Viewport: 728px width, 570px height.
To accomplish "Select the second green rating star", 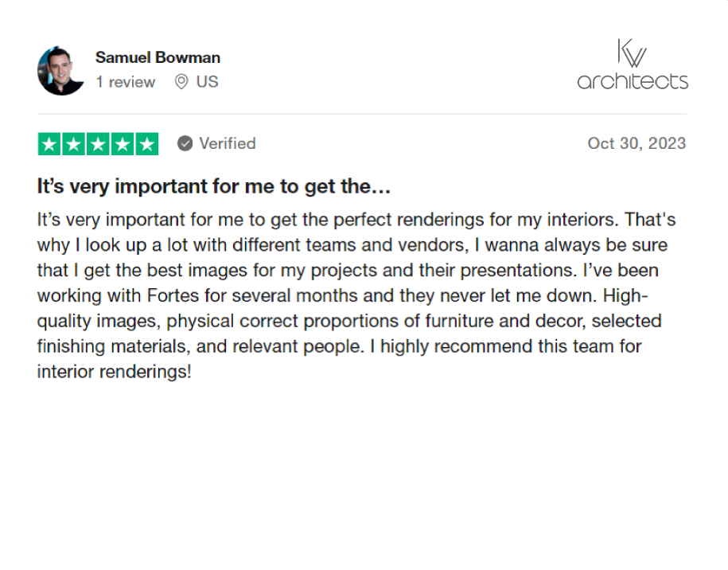I will (74, 144).
